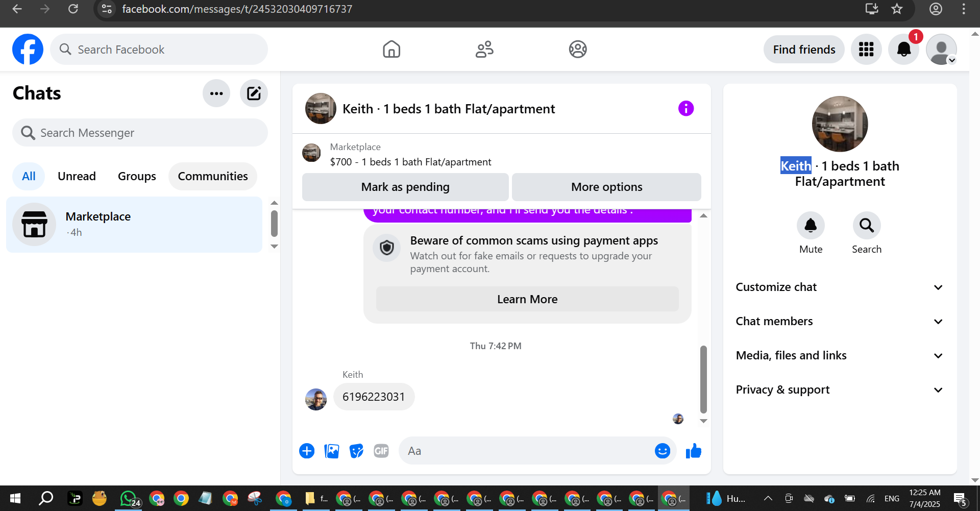Click Keith's avatar in chat header
Image resolution: width=980 pixels, height=511 pixels.
[x=321, y=108]
